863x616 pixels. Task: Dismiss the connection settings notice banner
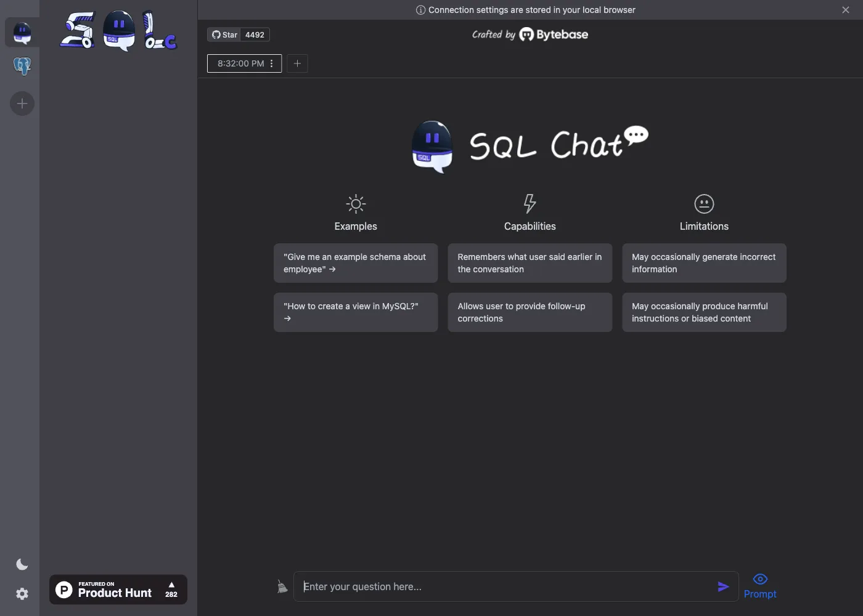click(x=846, y=10)
